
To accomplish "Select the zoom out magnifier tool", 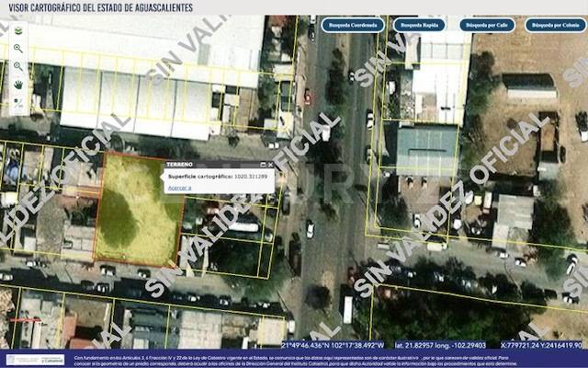I will (17, 66).
